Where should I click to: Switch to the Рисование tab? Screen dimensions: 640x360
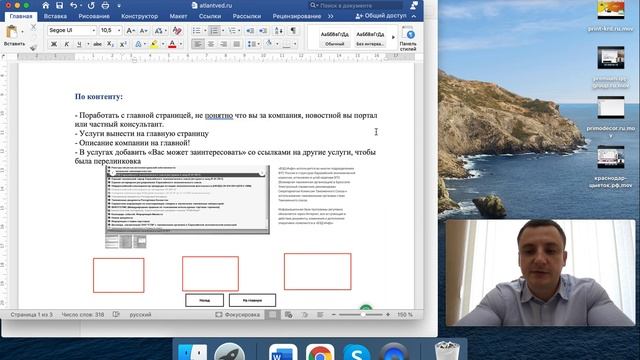point(94,16)
